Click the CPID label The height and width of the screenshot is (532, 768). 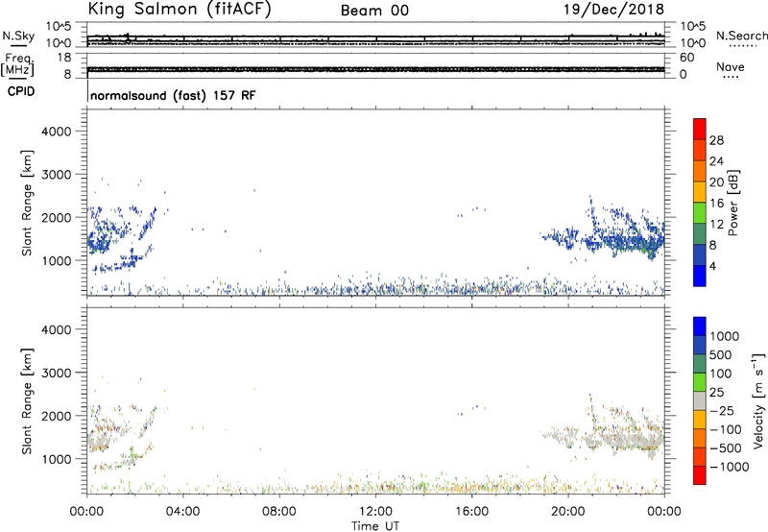[x=21, y=91]
